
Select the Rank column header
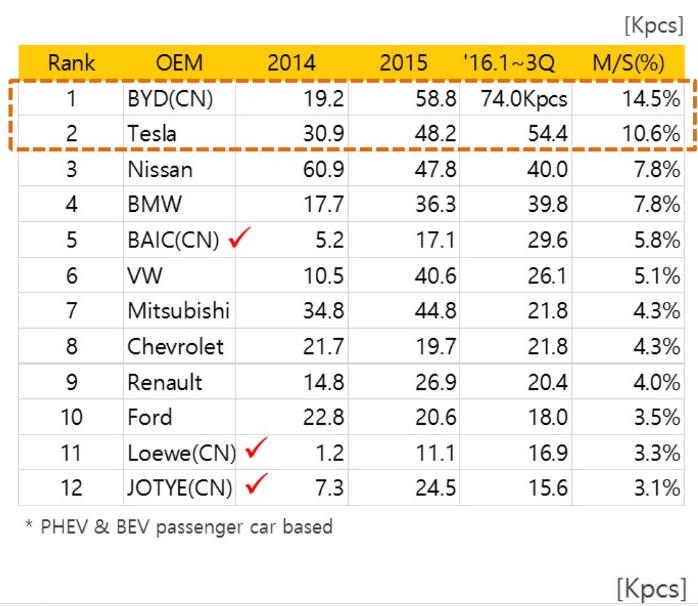[71, 63]
